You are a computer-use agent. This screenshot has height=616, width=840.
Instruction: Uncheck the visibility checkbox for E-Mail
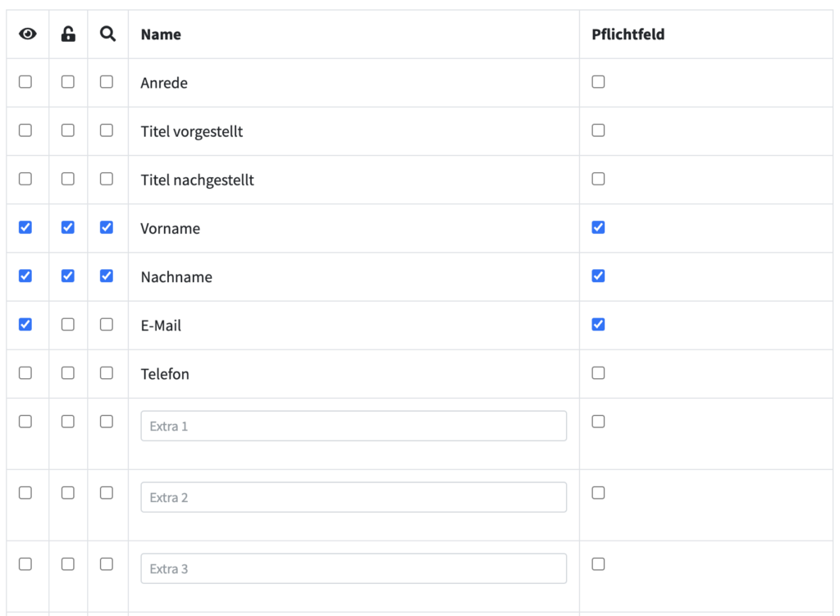(25, 324)
